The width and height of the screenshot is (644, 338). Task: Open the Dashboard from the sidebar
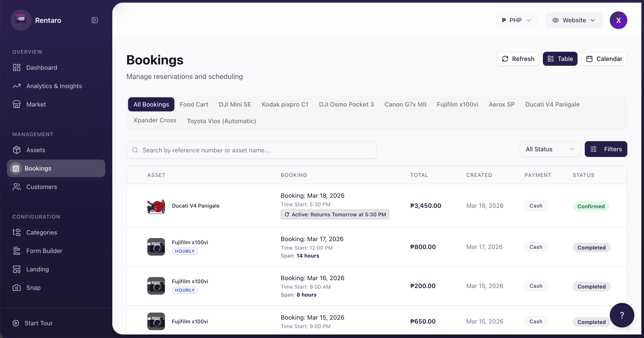coord(41,68)
